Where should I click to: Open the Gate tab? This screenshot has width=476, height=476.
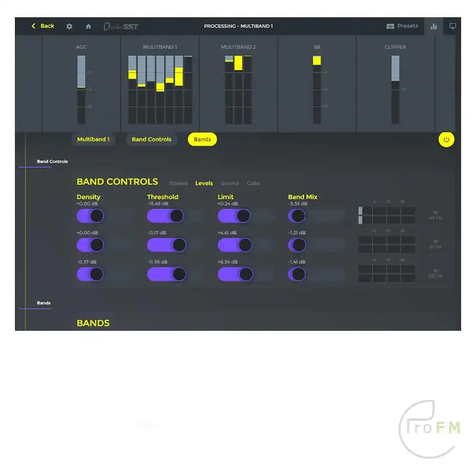(x=253, y=183)
